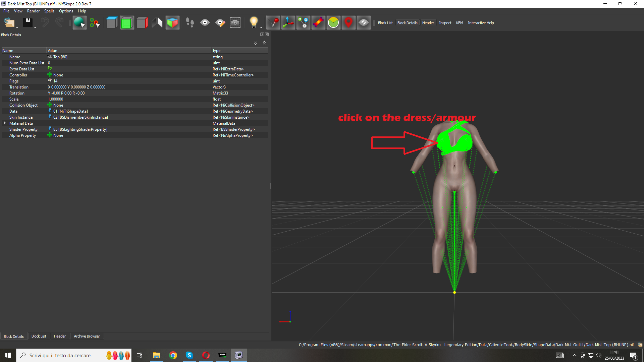Screen dimensions: 644x362
Task: Expand the Material Data row
Action: pyautogui.click(x=5, y=123)
